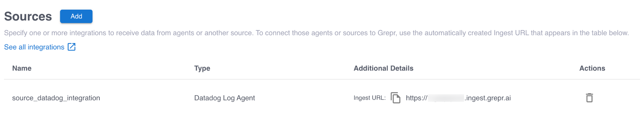Click the Datadog Log Agent type cell
644x116 pixels.
click(224, 98)
